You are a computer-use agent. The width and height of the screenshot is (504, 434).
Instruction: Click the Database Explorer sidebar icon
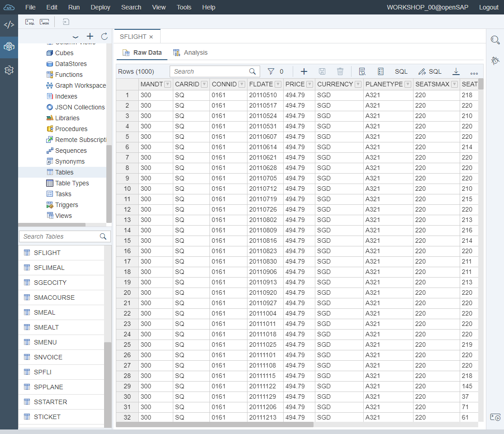pyautogui.click(x=9, y=47)
